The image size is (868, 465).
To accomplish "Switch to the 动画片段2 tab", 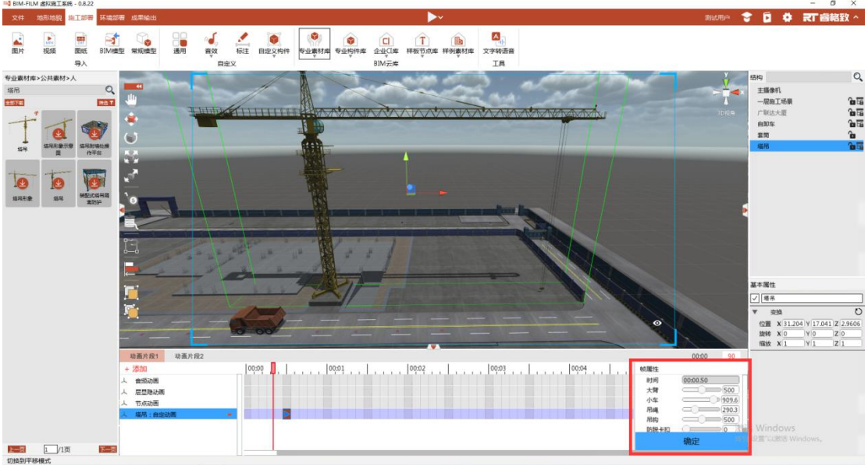I will click(190, 356).
